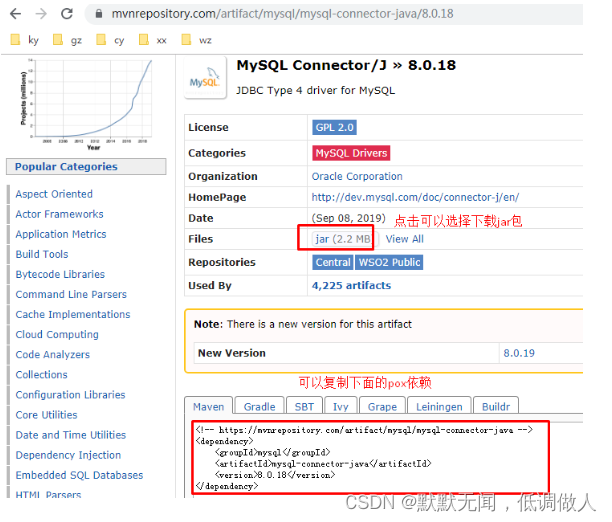The height and width of the screenshot is (522, 612).
Task: Open the dev.mysql.com homepage link
Action: (x=415, y=197)
